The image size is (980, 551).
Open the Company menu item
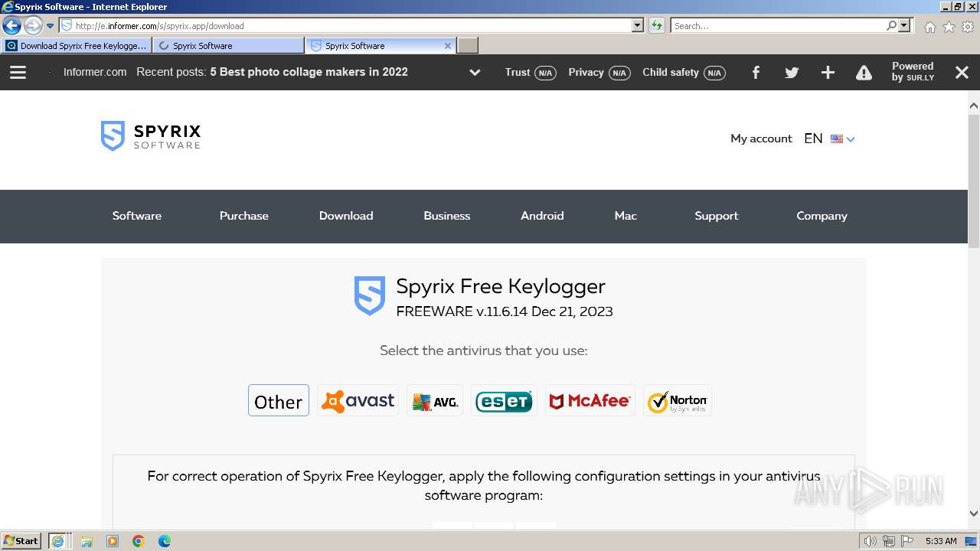(x=822, y=216)
